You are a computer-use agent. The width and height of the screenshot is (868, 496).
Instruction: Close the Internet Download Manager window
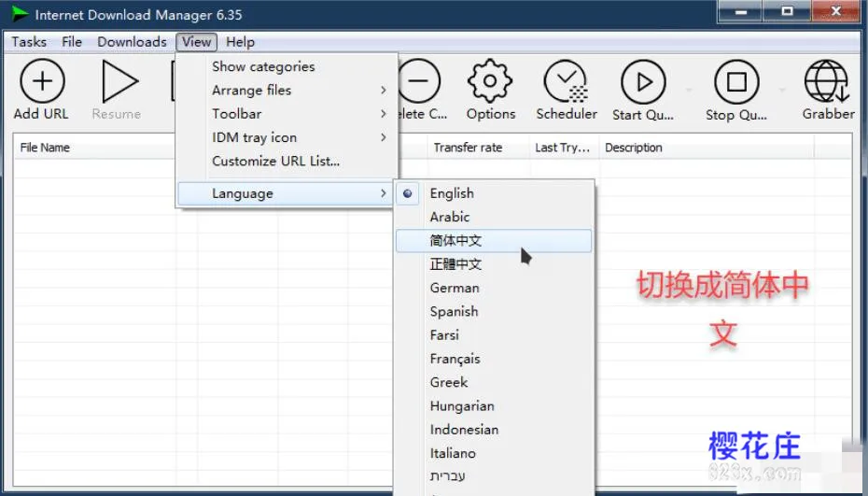tap(836, 11)
